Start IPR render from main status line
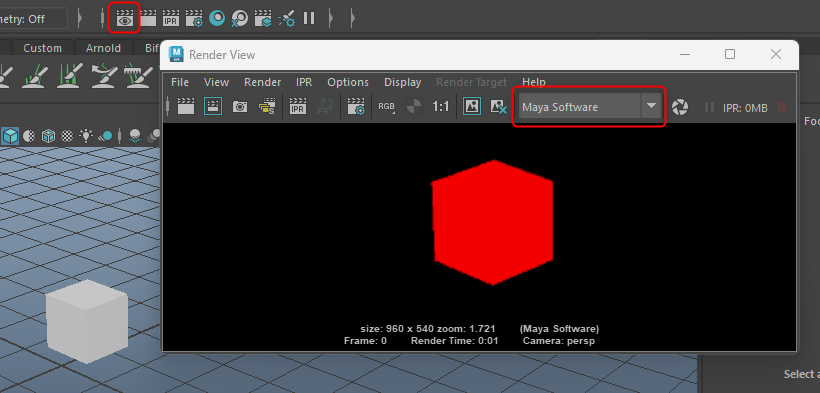Image resolution: width=820 pixels, height=393 pixels. (x=170, y=19)
